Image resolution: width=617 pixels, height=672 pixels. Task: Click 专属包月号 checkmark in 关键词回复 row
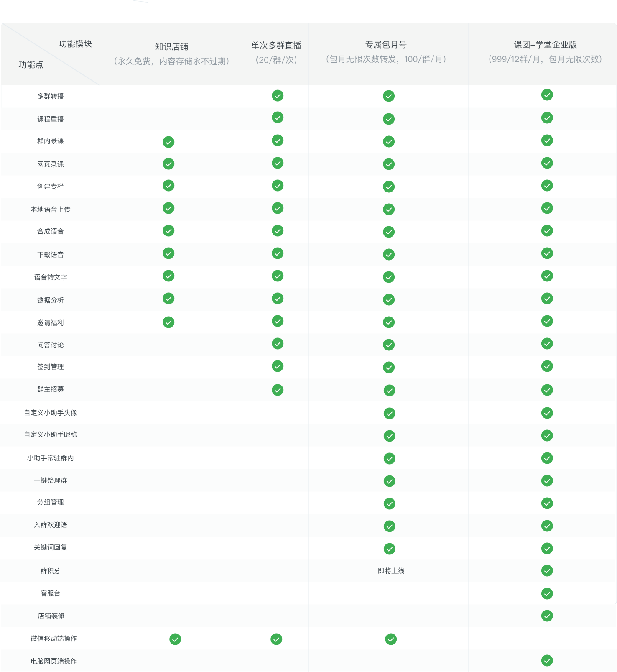click(x=389, y=549)
